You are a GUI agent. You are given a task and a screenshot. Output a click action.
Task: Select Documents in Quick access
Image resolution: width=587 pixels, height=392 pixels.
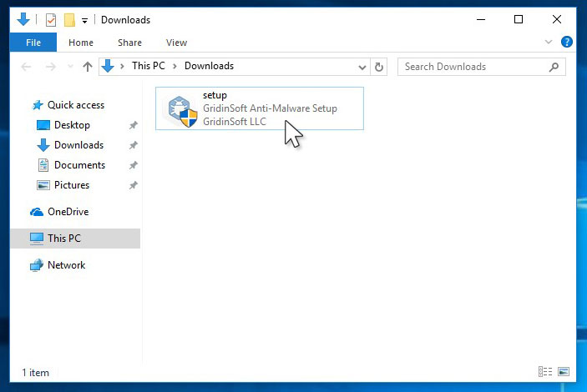(79, 165)
